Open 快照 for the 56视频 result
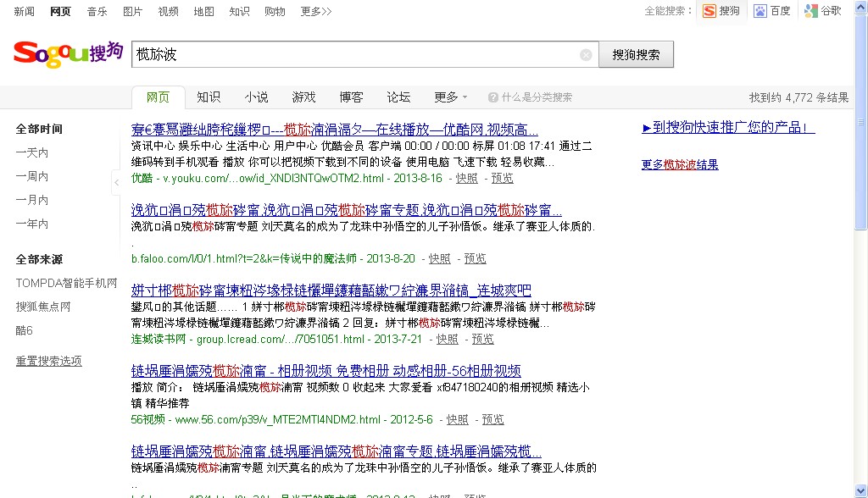 [x=457, y=419]
